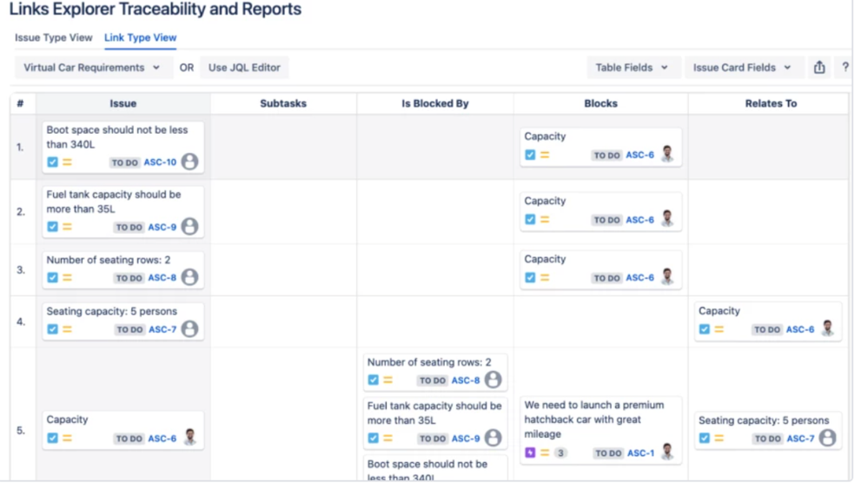Click the child count badge 3 on ASC-1 card
The height and width of the screenshot is (483, 868).
560,453
